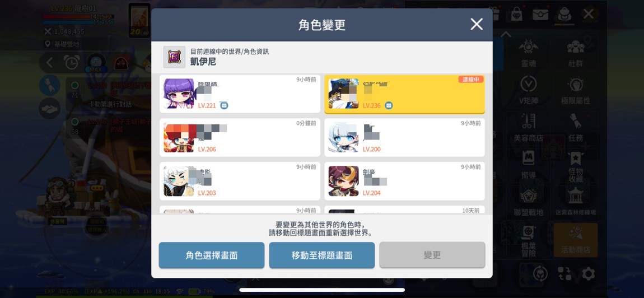Image resolution: width=644 pixels, height=298 pixels.
Task: Open the 美容商店 icon
Action: point(529,127)
